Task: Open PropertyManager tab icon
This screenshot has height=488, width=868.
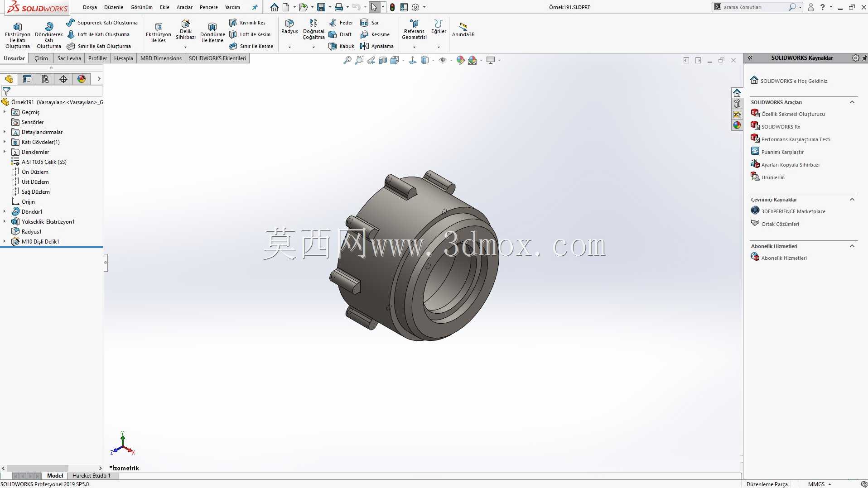Action: [x=27, y=79]
